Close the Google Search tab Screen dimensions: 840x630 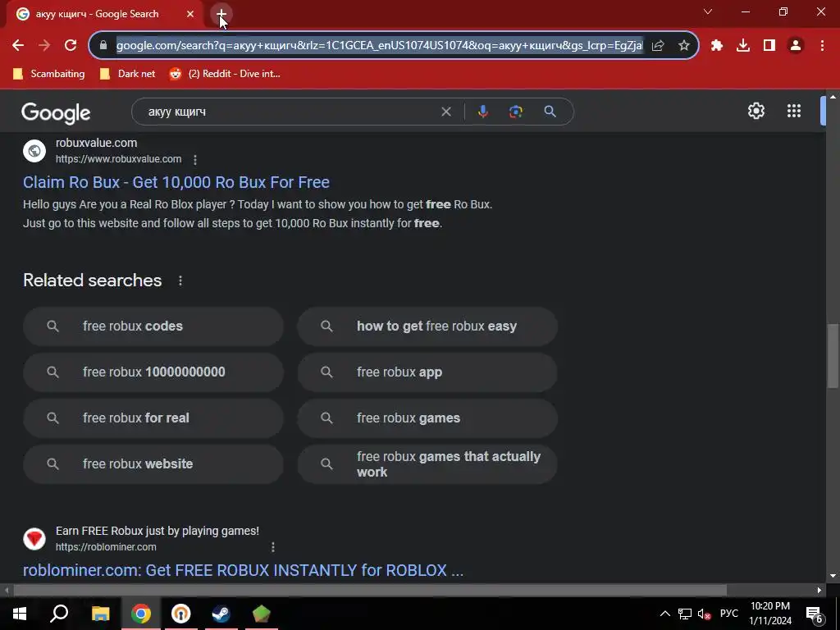coord(190,14)
